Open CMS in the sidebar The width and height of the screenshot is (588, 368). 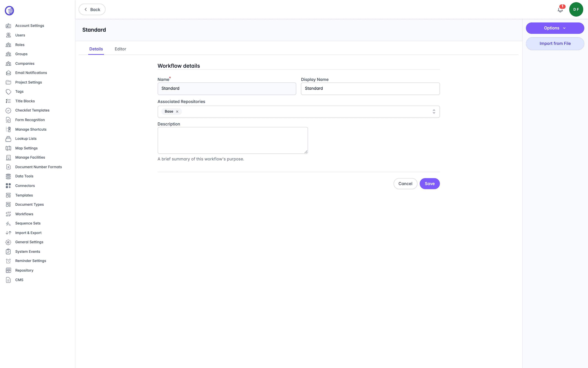(19, 280)
